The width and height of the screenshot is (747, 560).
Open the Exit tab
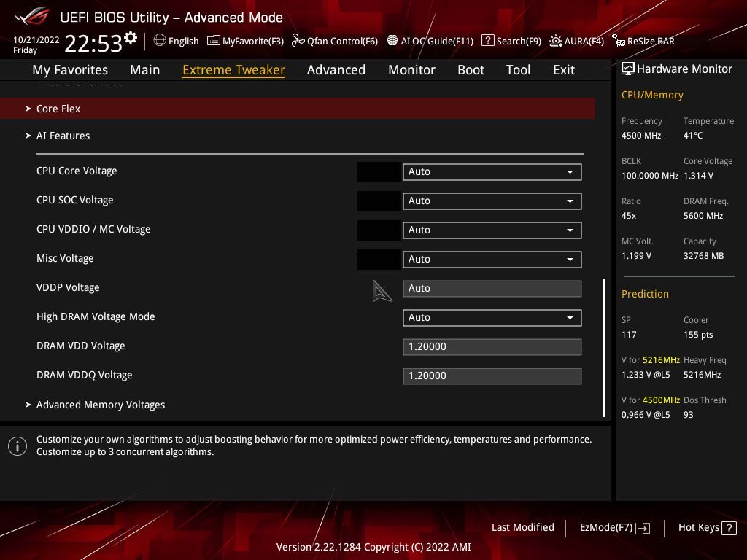click(564, 70)
